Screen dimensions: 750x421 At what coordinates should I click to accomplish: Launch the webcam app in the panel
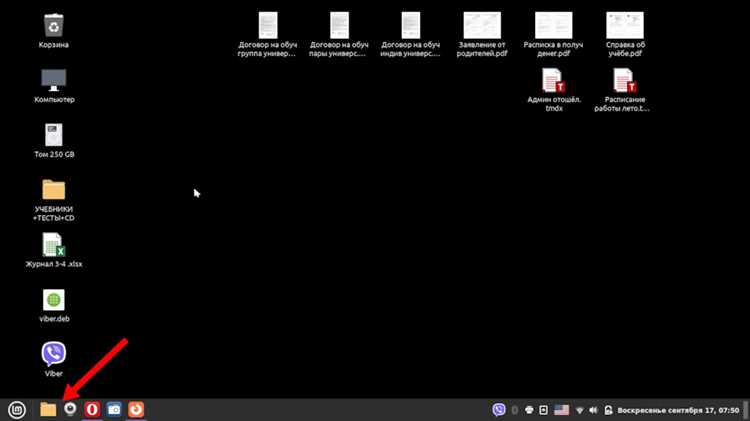point(70,410)
